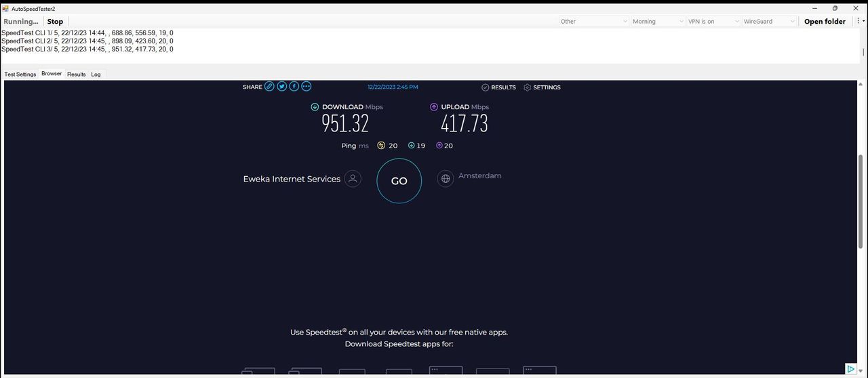
Task: Click the Amsterdam server name
Action: click(480, 175)
